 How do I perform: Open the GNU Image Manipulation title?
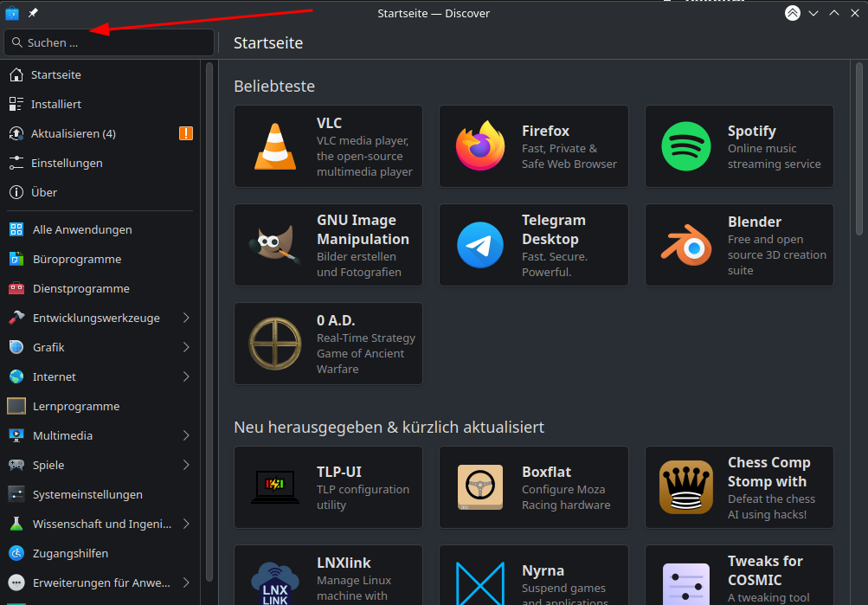click(x=363, y=229)
